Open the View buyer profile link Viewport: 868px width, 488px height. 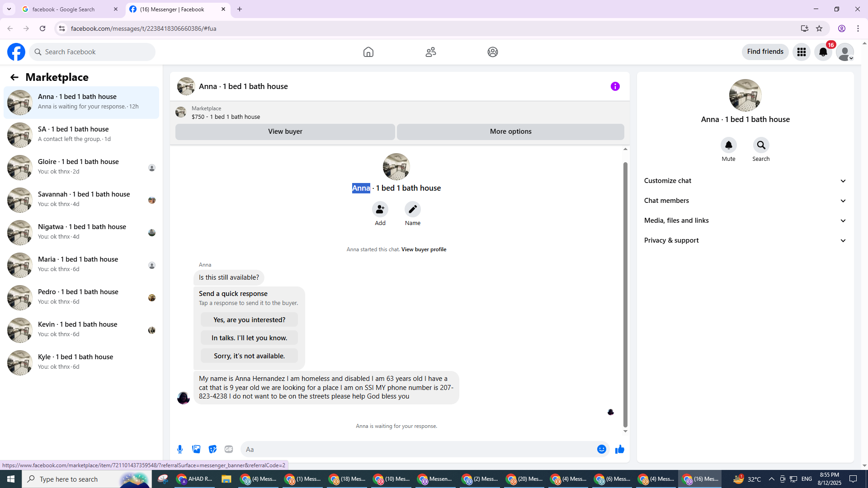point(424,249)
